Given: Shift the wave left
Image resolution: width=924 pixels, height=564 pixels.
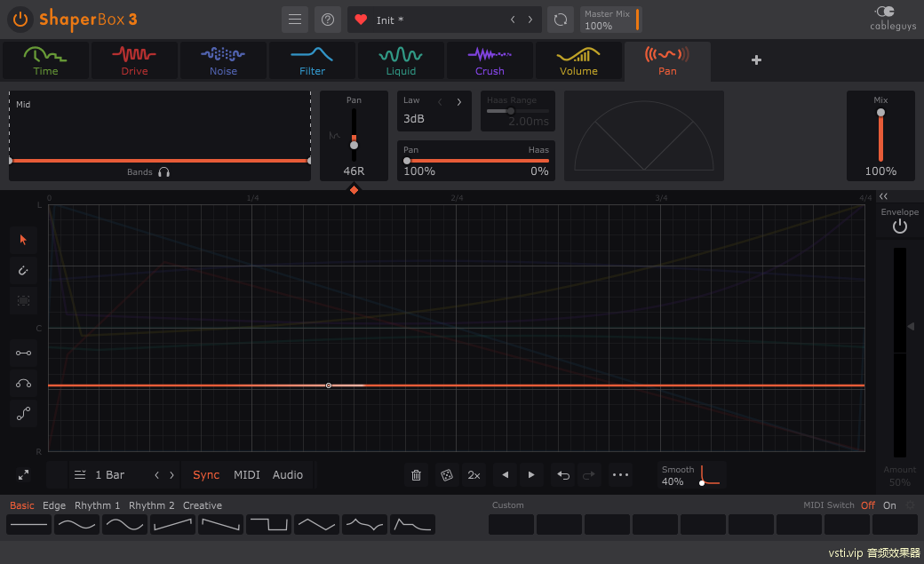Looking at the screenshot, I should tap(505, 475).
